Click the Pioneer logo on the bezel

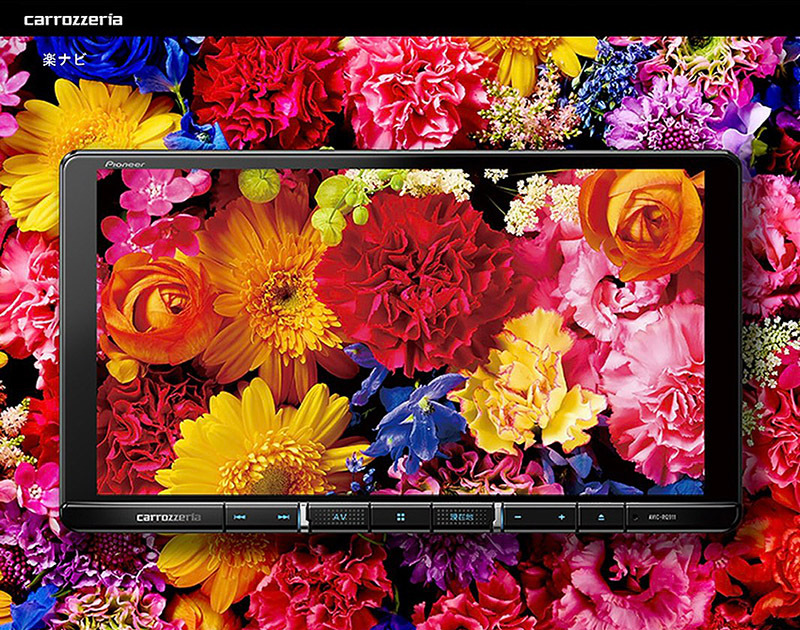click(x=124, y=164)
